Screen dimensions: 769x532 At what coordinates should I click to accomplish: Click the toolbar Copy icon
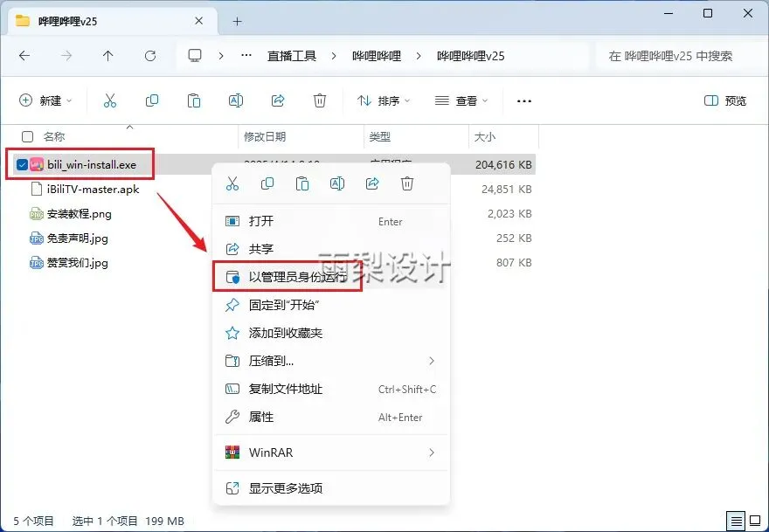(x=152, y=100)
